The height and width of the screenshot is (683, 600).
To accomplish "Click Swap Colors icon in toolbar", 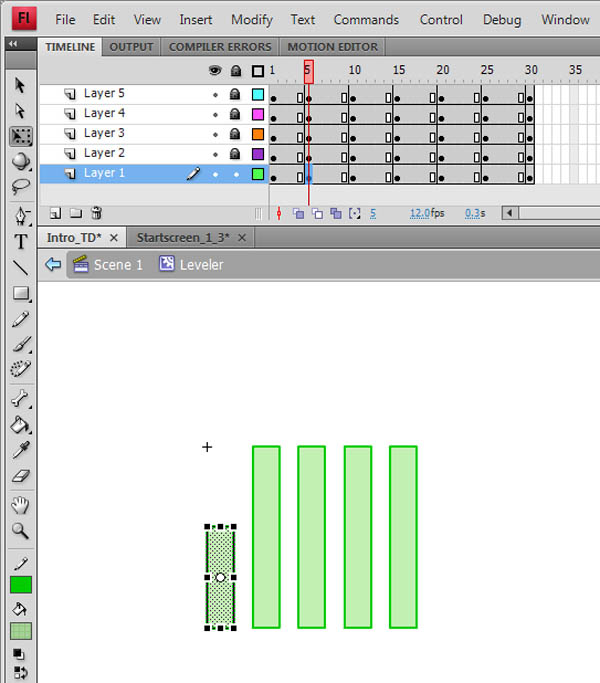I will pos(20,673).
